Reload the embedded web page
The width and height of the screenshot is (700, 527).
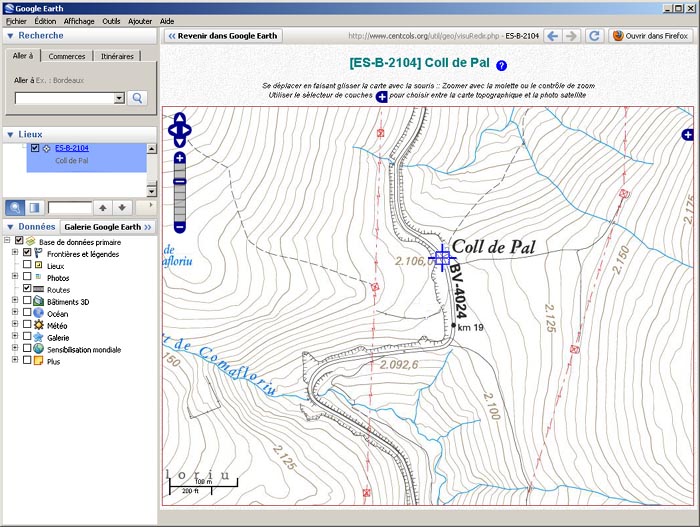click(594, 36)
